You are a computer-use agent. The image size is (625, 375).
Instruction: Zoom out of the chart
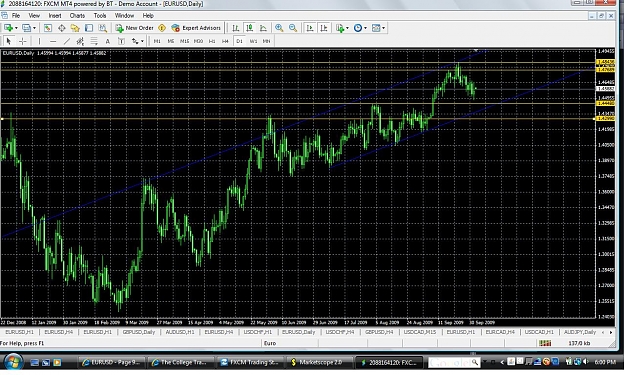click(293, 28)
